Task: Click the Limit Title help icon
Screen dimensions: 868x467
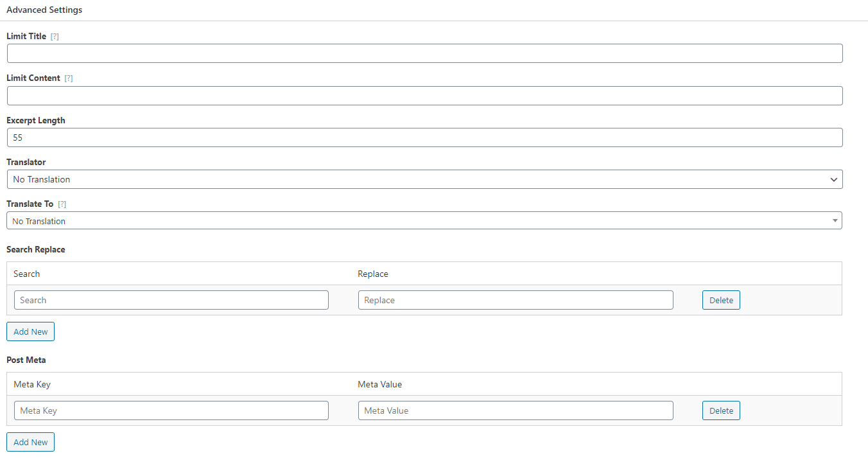Action: click(55, 37)
